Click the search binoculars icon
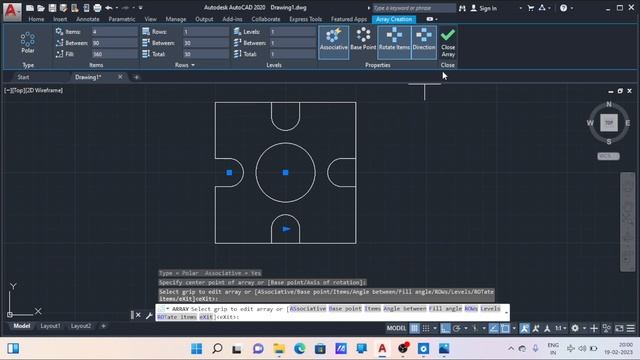The width and height of the screenshot is (640, 360). pyautogui.click(x=462, y=8)
